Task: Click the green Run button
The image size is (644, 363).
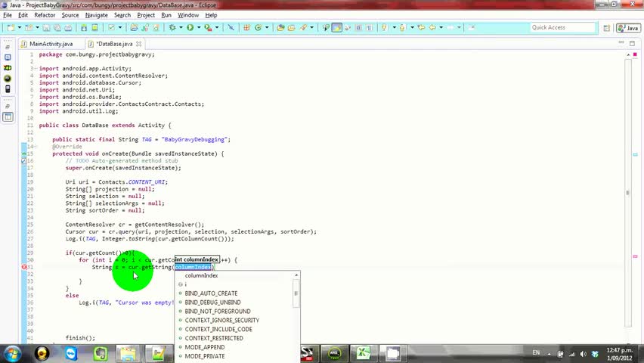Action: (190, 27)
